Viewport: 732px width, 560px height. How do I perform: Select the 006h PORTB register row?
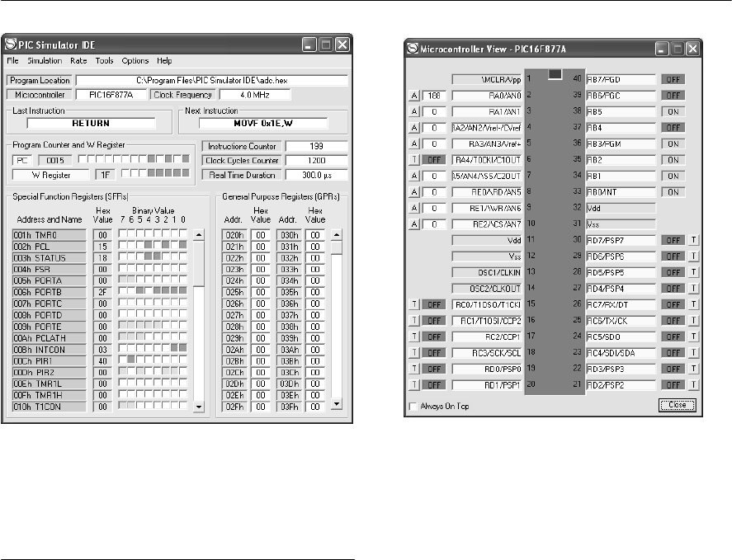click(x=49, y=292)
